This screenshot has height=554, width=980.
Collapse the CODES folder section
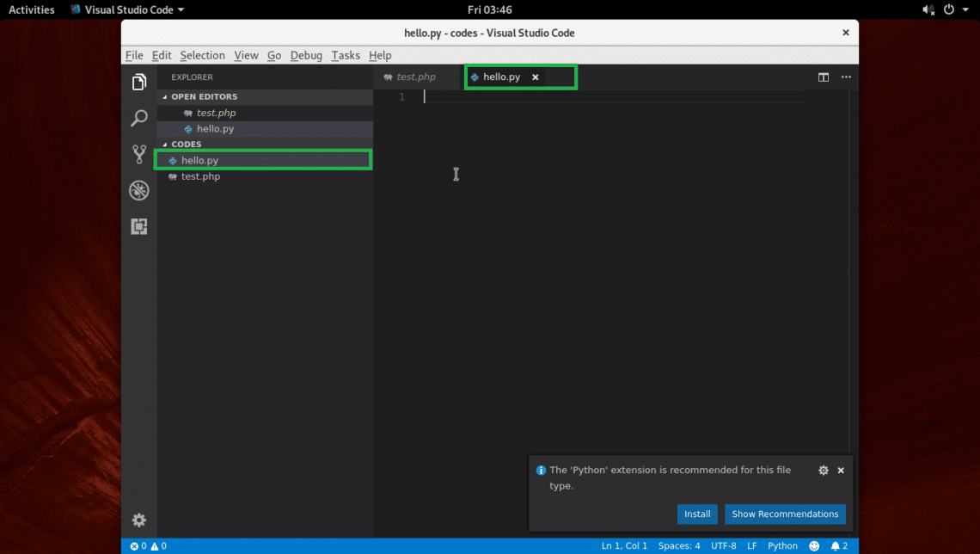[x=186, y=145]
